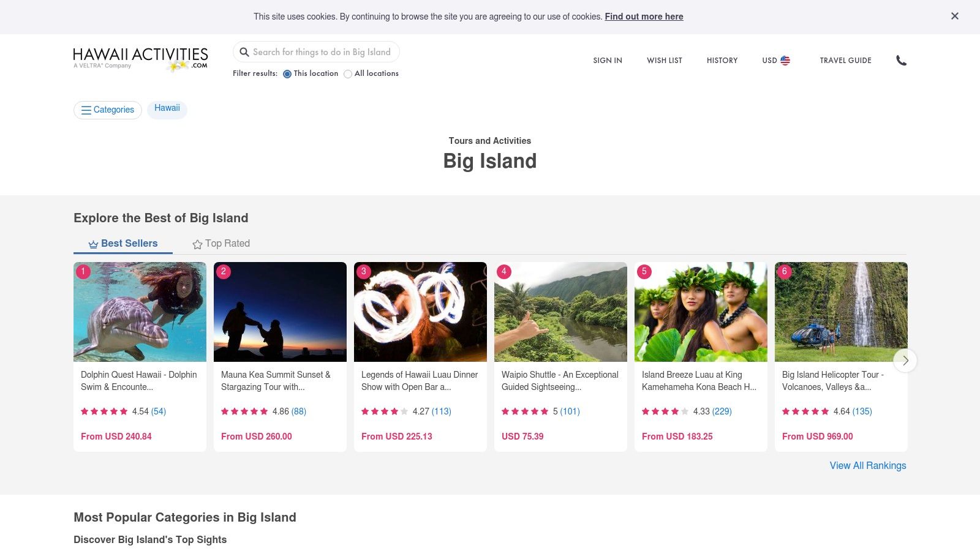Select the "All locations" filter radio
The width and height of the screenshot is (980, 551).
348,74
